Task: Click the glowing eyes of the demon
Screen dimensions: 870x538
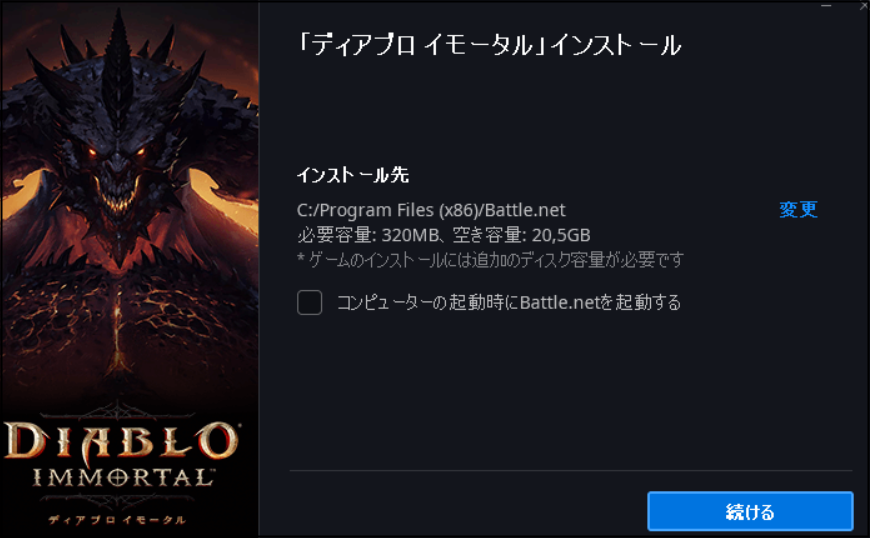Action: tap(117, 151)
